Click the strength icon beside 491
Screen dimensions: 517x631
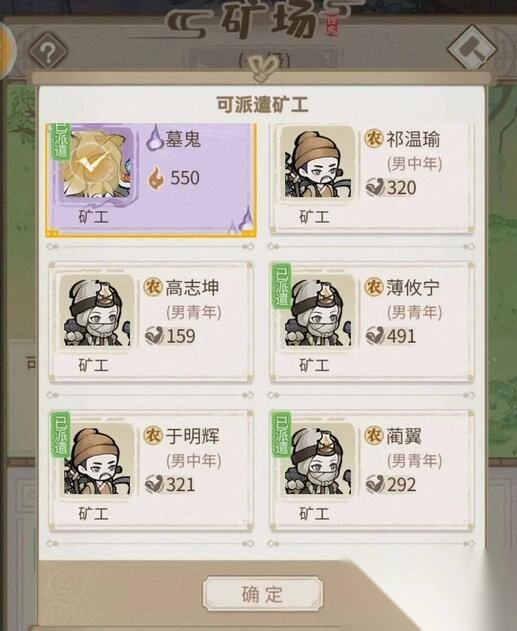(374, 335)
